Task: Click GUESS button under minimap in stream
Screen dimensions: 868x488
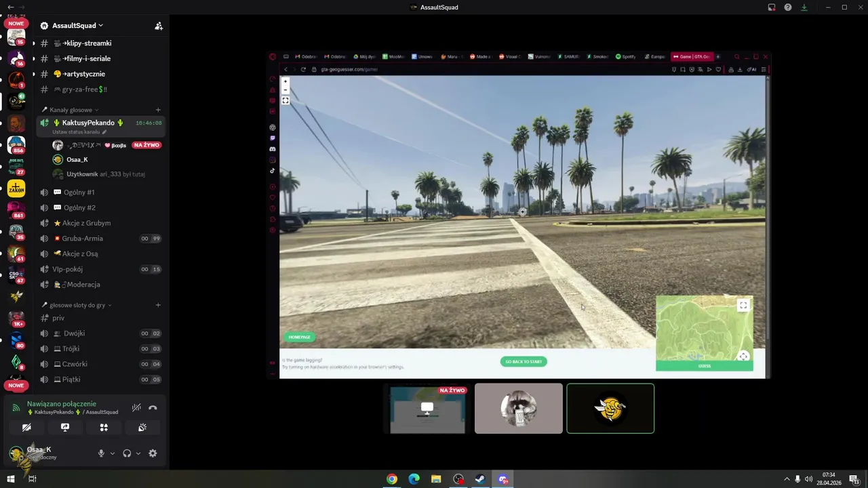Action: [705, 366]
